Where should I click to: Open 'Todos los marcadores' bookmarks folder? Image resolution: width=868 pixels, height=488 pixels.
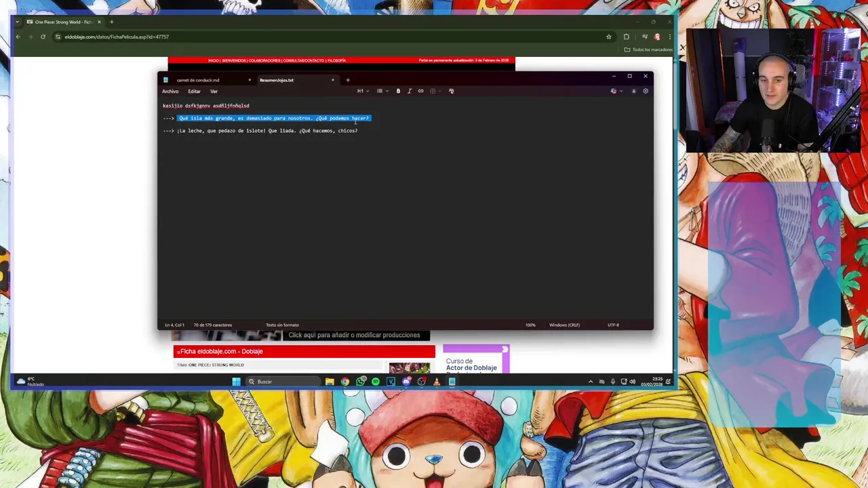click(649, 49)
